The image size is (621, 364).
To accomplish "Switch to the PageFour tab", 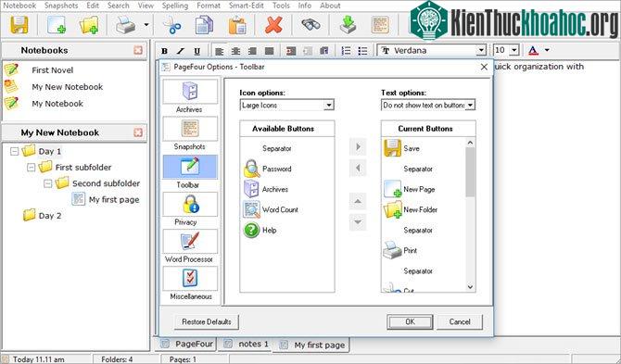I will (186, 345).
